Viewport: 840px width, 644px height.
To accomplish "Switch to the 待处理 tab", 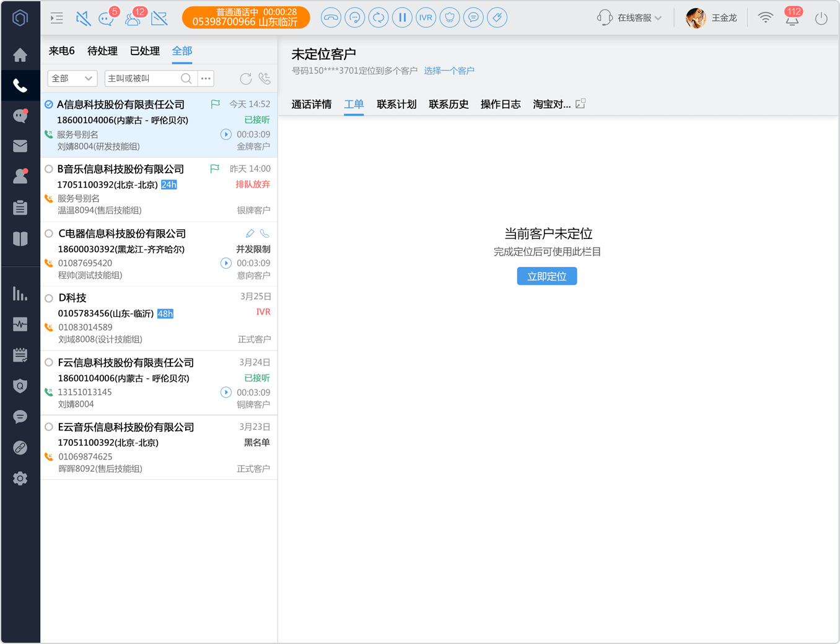I will point(102,51).
